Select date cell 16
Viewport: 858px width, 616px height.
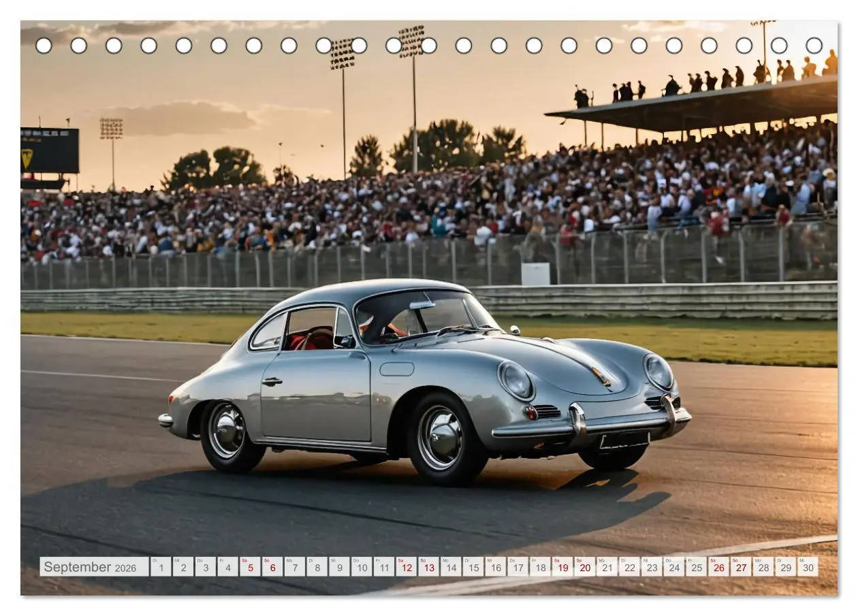[x=495, y=567]
